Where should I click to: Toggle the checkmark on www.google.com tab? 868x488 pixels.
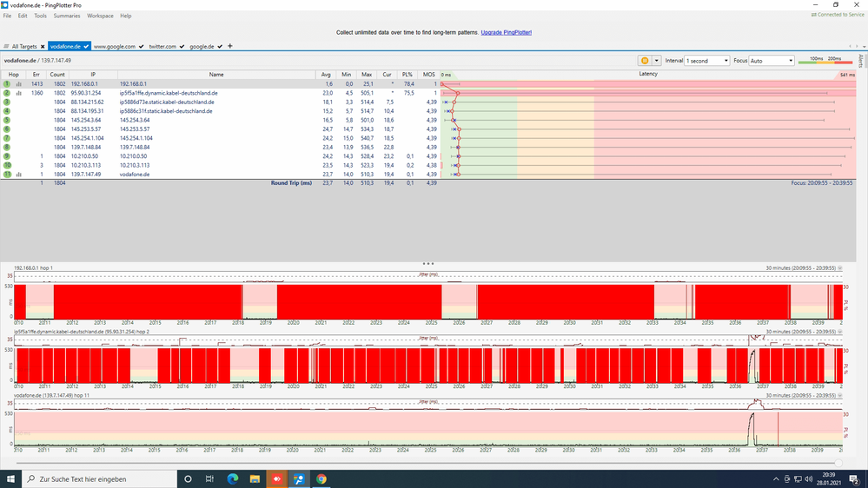141,47
